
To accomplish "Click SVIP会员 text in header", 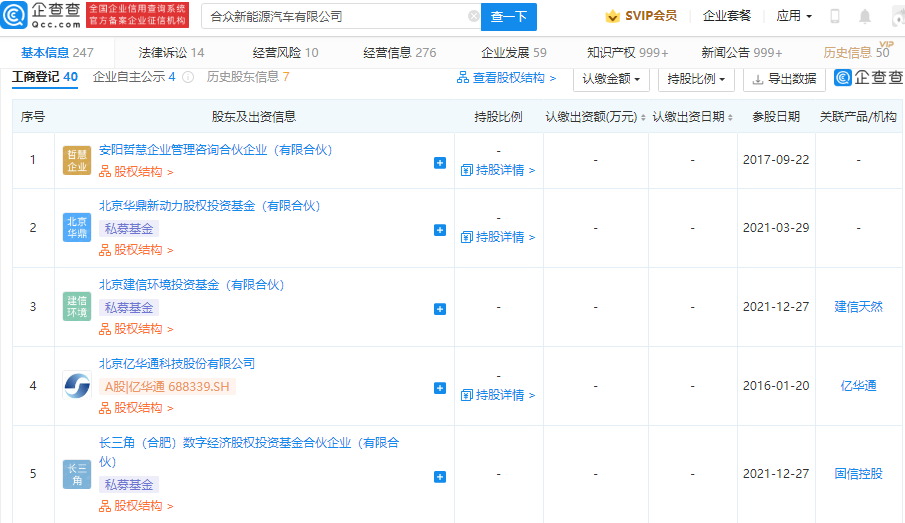I will [x=651, y=16].
